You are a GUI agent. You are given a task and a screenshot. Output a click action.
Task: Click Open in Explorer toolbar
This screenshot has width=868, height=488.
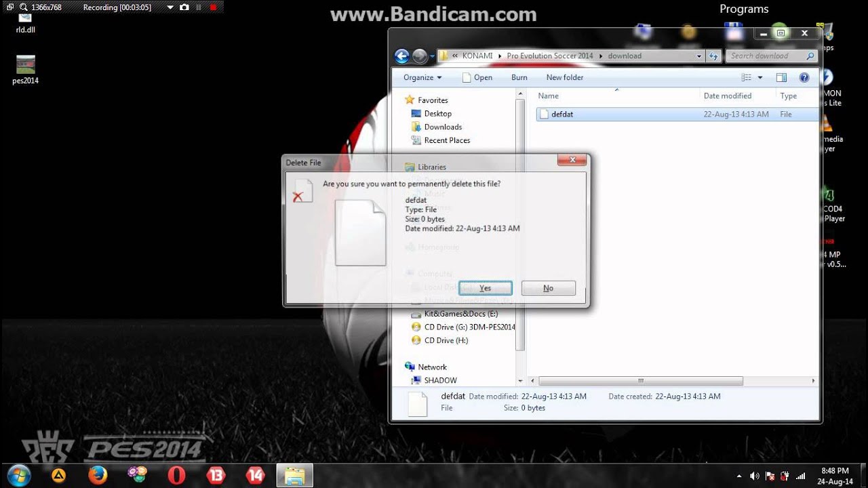[x=477, y=77]
